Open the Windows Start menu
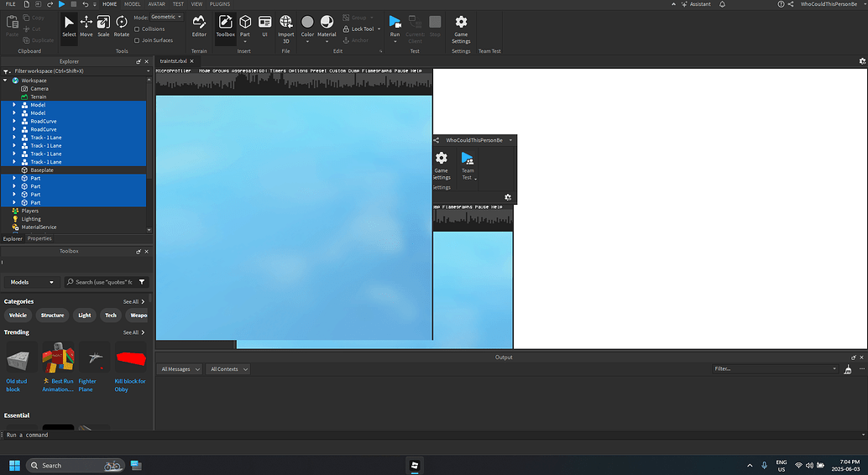The width and height of the screenshot is (868, 475). click(x=14, y=466)
